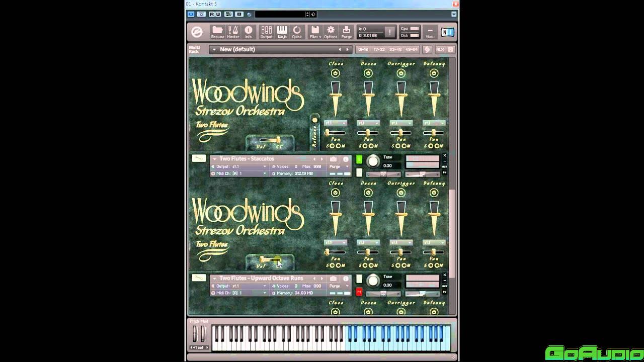Toggle solo on Two Flutes Staccatos
This screenshot has height=362, width=644.
(x=359, y=159)
